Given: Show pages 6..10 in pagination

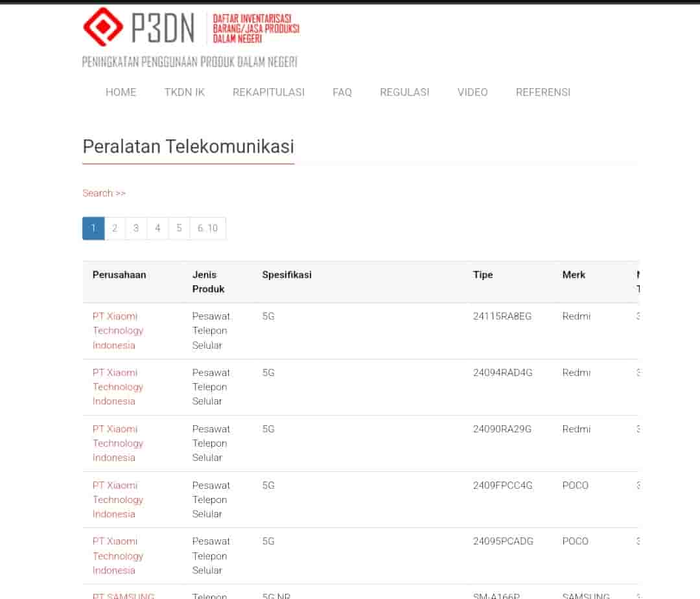Looking at the screenshot, I should tap(207, 228).
